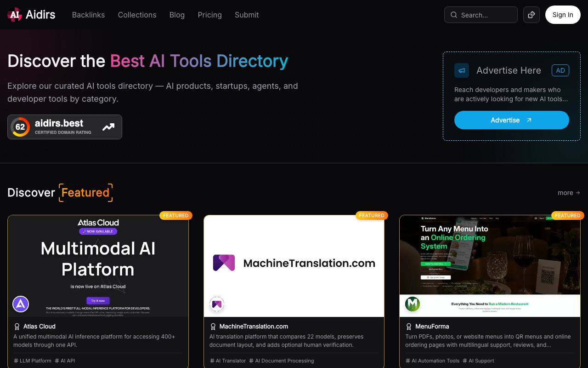The height and width of the screenshot is (368, 588).
Task: Select the AI Support tag
Action: [479, 361]
